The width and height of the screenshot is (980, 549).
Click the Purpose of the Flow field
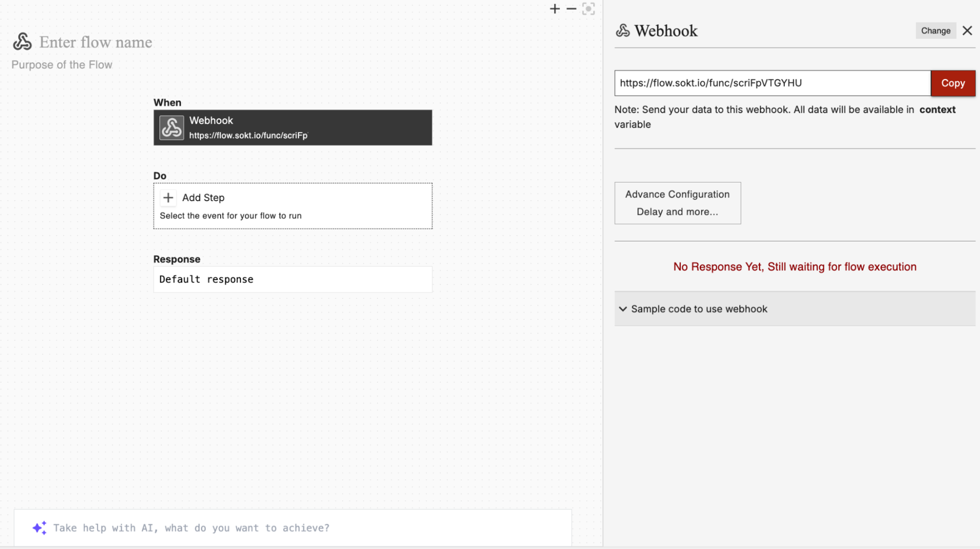[62, 65]
